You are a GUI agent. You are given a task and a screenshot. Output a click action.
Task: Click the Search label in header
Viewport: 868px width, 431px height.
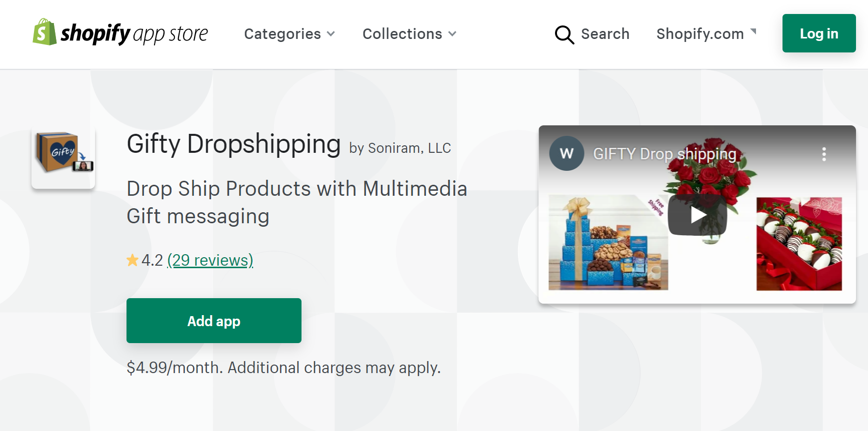coord(605,34)
